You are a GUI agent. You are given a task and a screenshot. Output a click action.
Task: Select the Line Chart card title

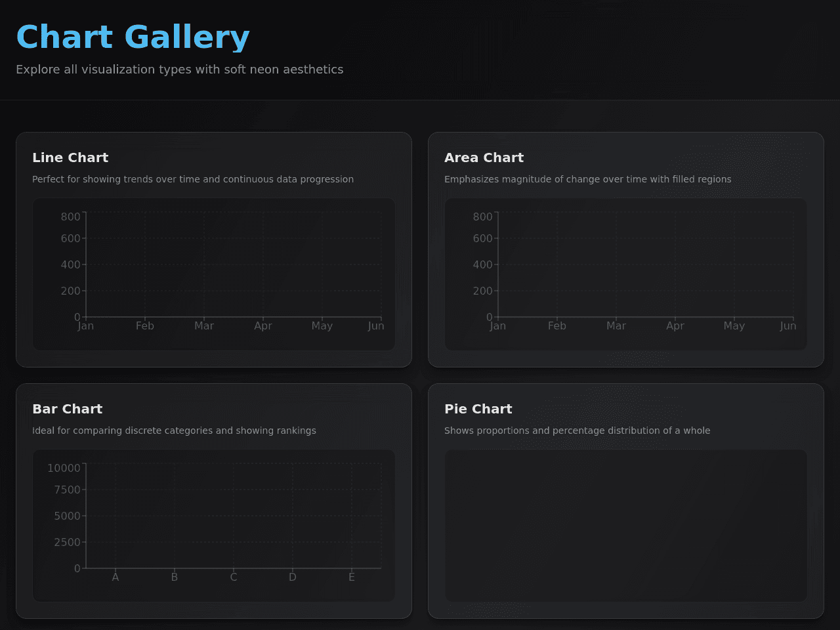coord(70,157)
